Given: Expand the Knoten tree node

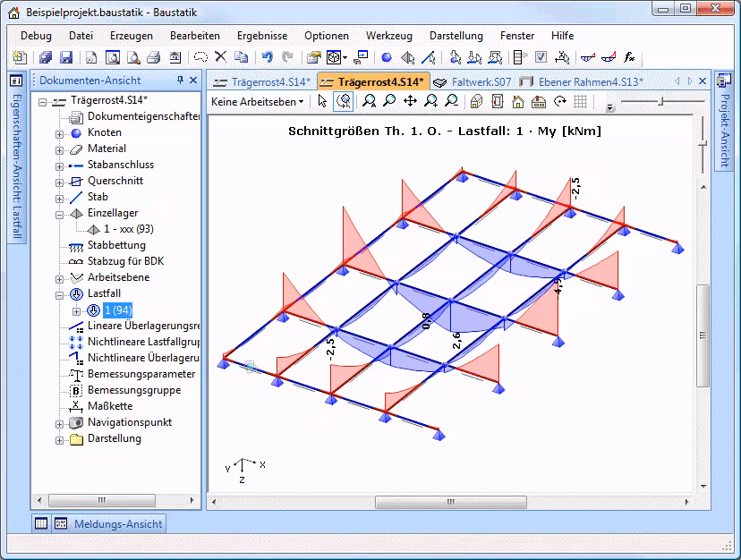Looking at the screenshot, I should coord(60,133).
